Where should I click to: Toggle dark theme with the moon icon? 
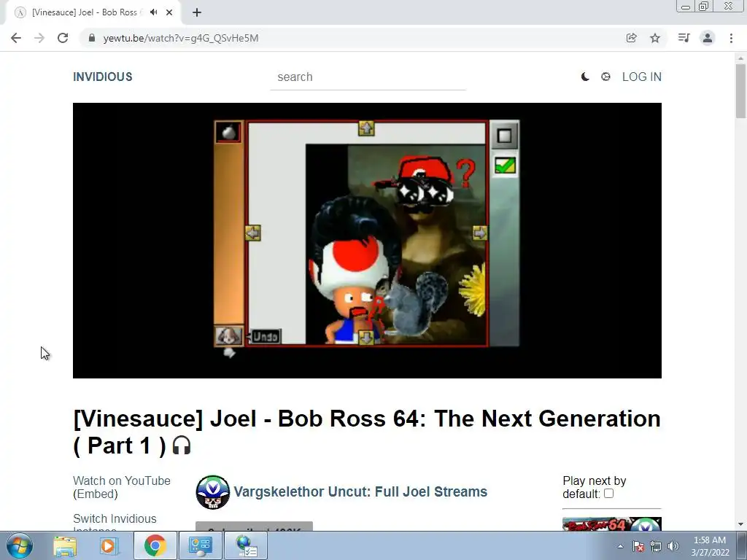pos(585,77)
